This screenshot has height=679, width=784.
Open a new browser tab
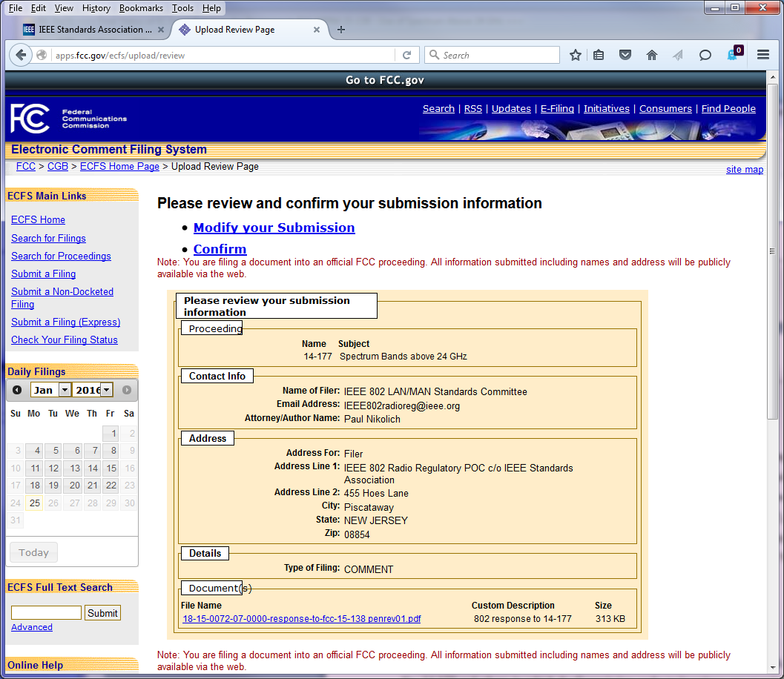(341, 30)
